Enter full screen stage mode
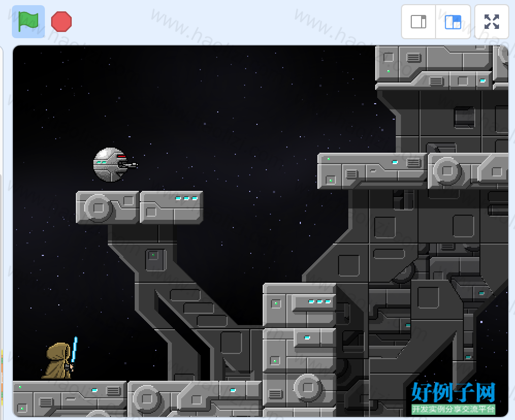Screen dimensions: 515x420 point(492,22)
